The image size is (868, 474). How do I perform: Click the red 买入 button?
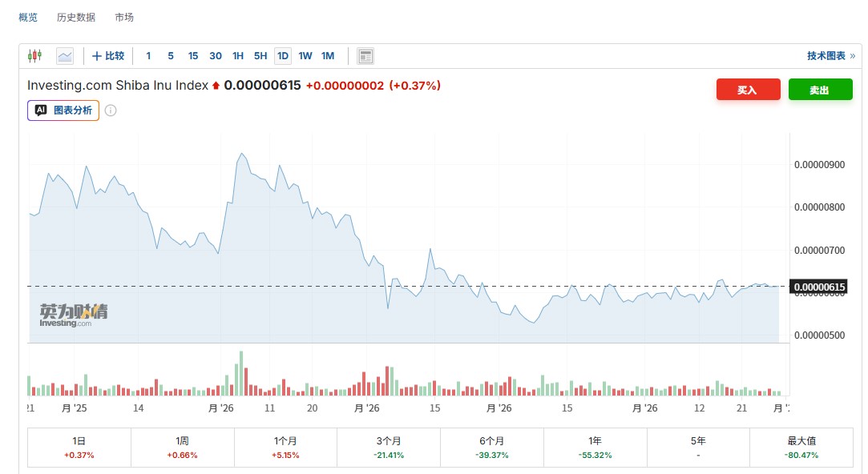click(748, 90)
